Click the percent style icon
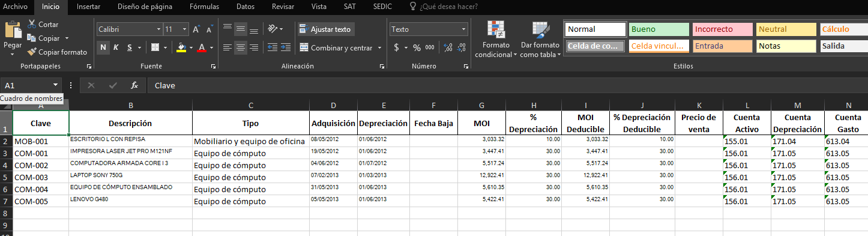Viewport: 868px width, 236px height. pyautogui.click(x=417, y=48)
